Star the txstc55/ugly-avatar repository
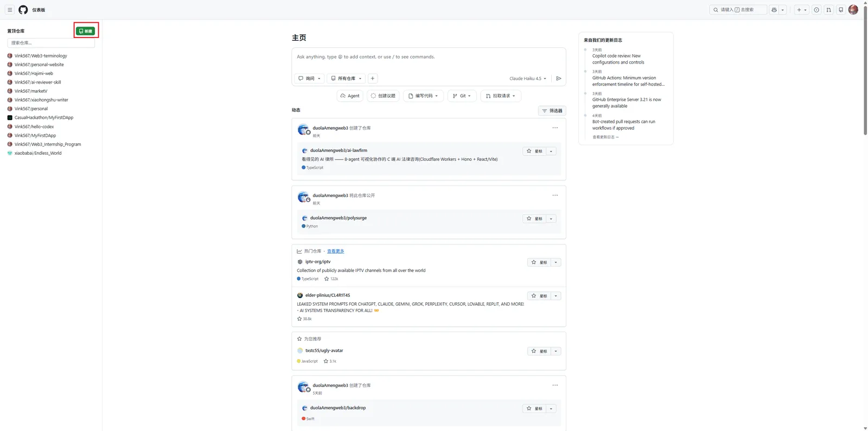This screenshot has width=868, height=431. tap(539, 351)
